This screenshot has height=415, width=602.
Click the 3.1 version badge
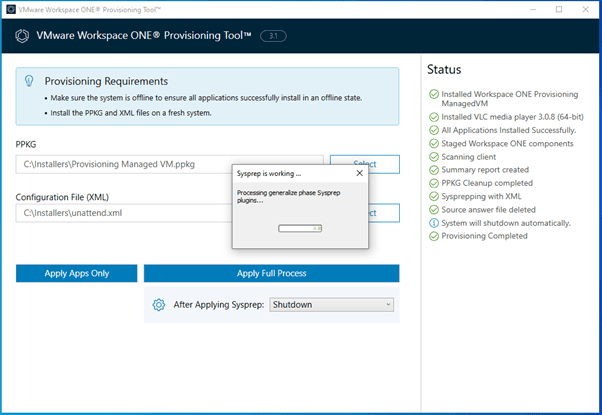[x=273, y=36]
